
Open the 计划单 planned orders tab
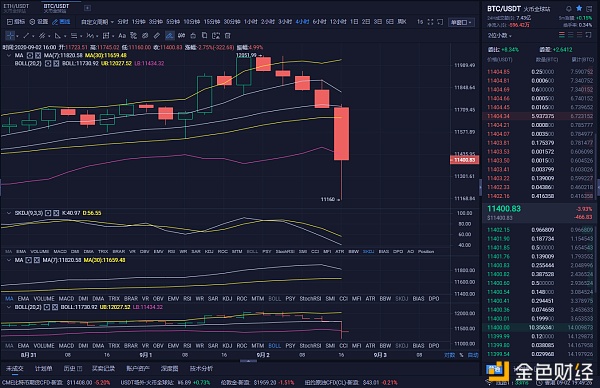[x=43, y=368]
